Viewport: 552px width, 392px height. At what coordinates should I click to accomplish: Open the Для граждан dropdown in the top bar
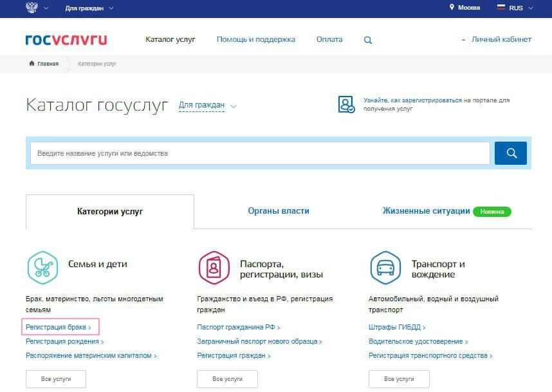[x=89, y=8]
